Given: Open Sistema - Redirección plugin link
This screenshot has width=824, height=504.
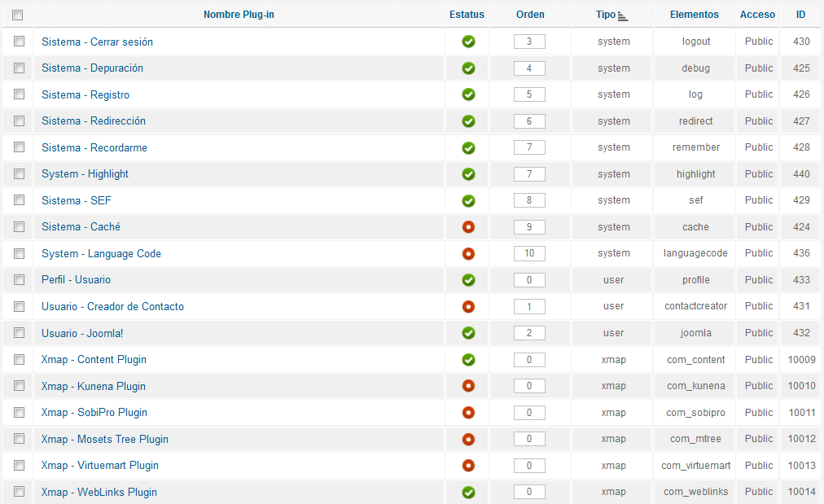Looking at the screenshot, I should (x=94, y=121).
